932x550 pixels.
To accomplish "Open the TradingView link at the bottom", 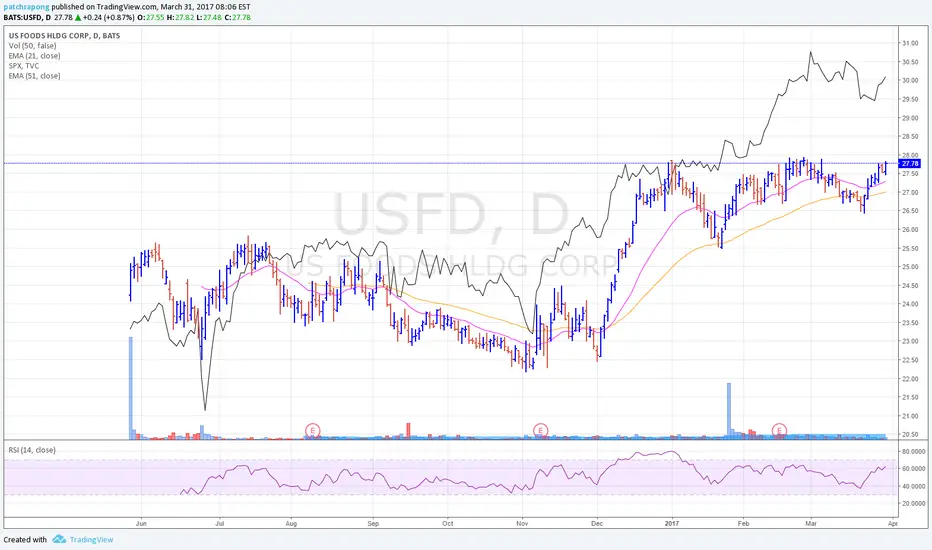I will [91, 540].
